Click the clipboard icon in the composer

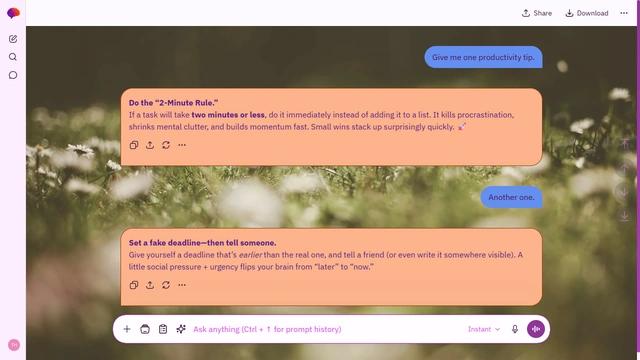(163, 329)
